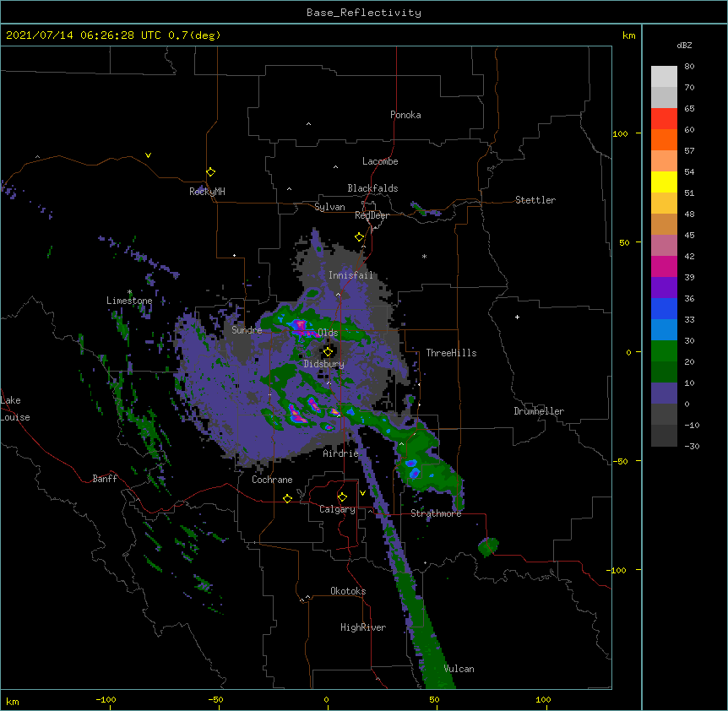728x711 pixels.
Task: Click the Cochrane city label
Action: point(272,480)
